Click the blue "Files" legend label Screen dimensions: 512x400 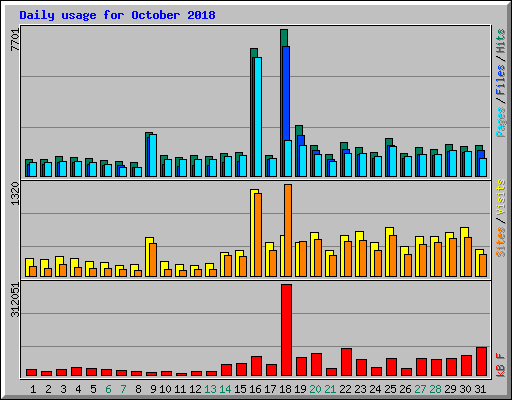[501, 80]
